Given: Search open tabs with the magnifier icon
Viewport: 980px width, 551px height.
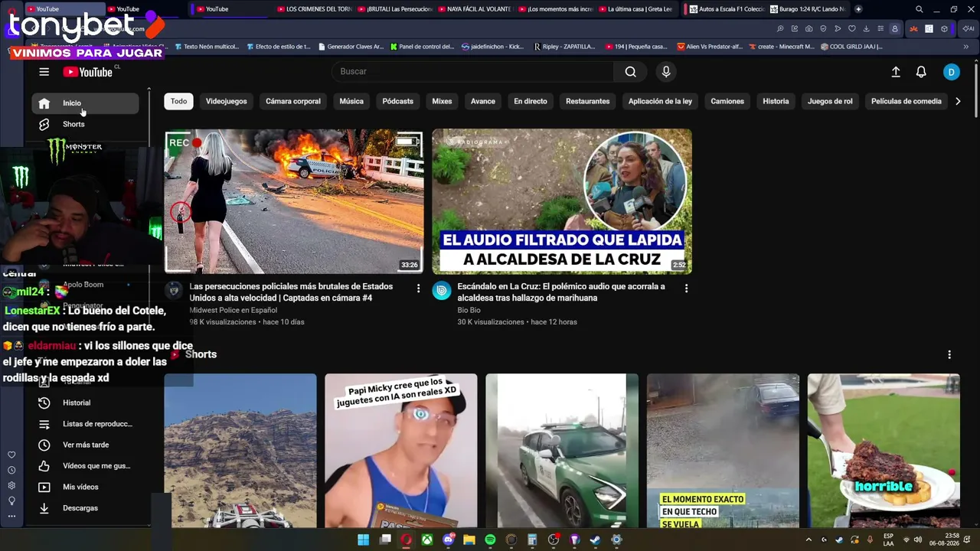Looking at the screenshot, I should coord(920,9).
